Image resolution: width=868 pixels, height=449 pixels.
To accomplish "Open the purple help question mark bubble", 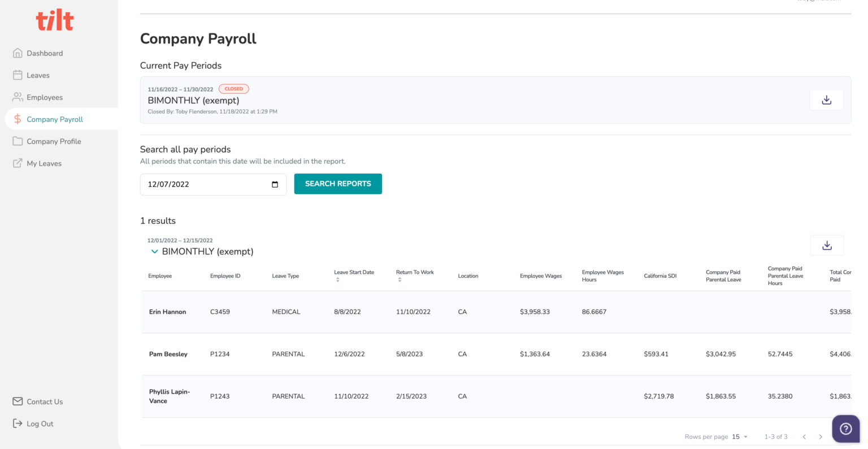I will point(845,429).
